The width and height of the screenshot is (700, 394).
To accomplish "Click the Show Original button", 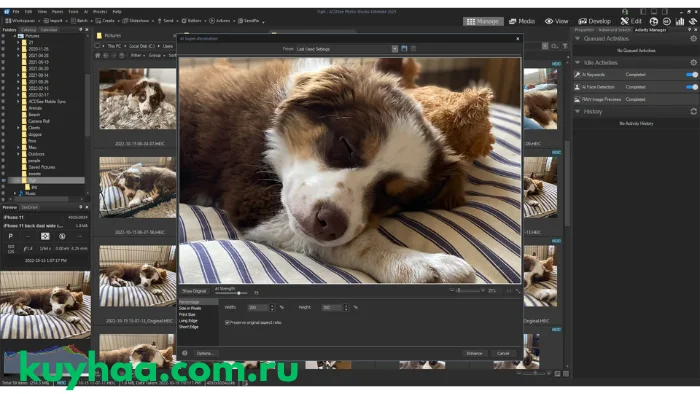I will click(194, 291).
